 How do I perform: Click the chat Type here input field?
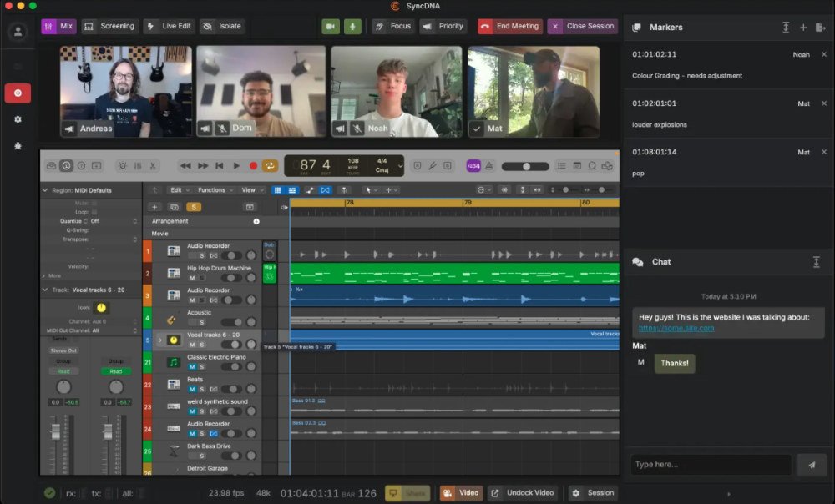(711, 465)
